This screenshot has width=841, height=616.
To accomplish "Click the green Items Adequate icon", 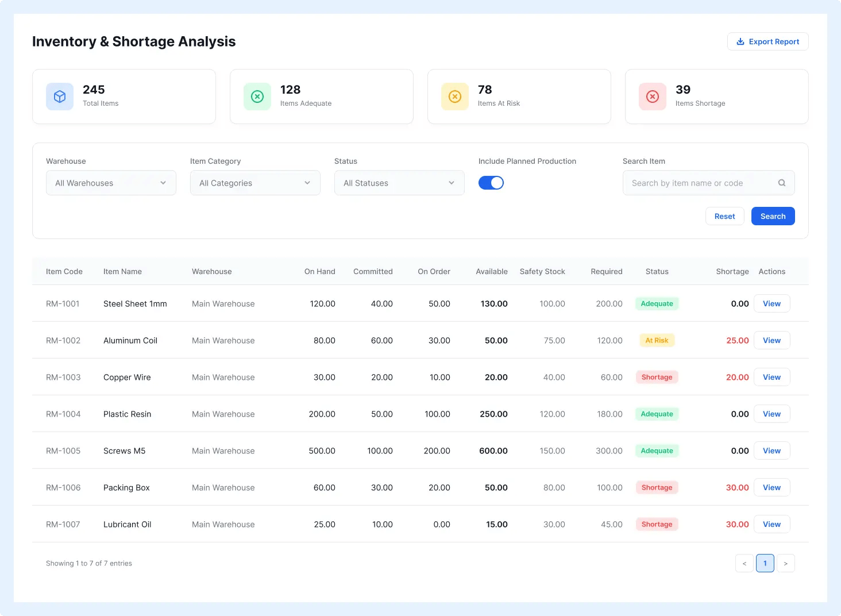I will [257, 97].
